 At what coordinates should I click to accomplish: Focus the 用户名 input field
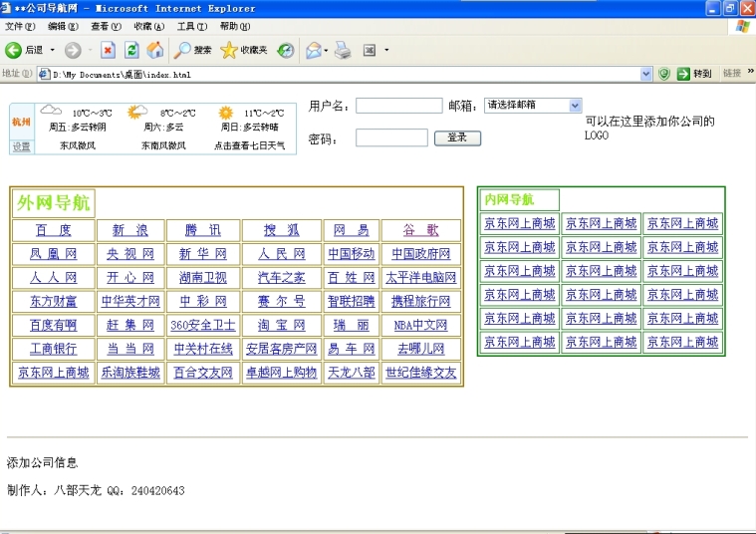[x=399, y=106]
